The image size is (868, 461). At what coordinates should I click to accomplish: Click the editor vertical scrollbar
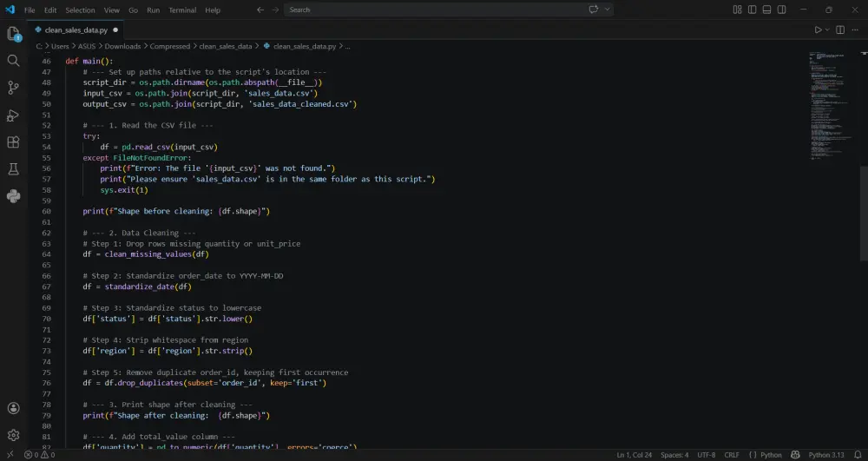tap(864, 212)
